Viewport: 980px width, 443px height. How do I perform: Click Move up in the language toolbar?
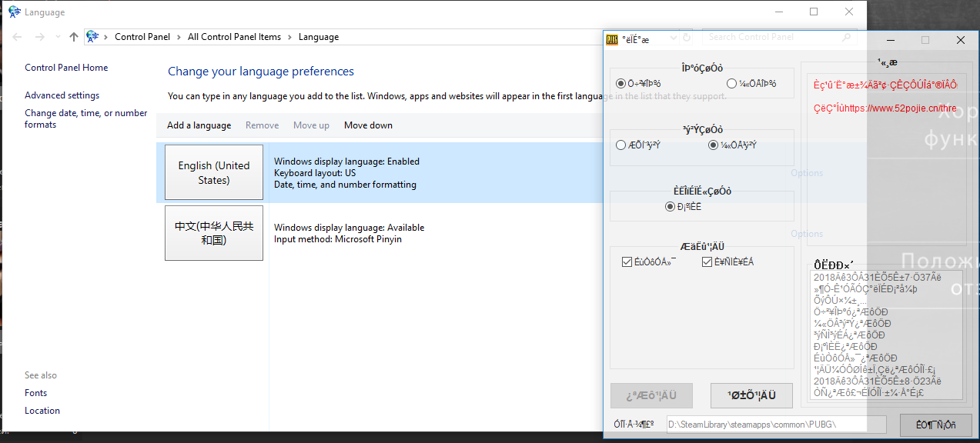(311, 125)
